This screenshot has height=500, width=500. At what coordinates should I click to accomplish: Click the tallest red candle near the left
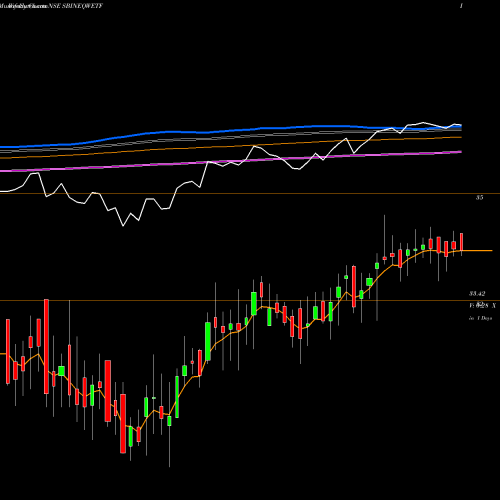[x=46, y=347]
